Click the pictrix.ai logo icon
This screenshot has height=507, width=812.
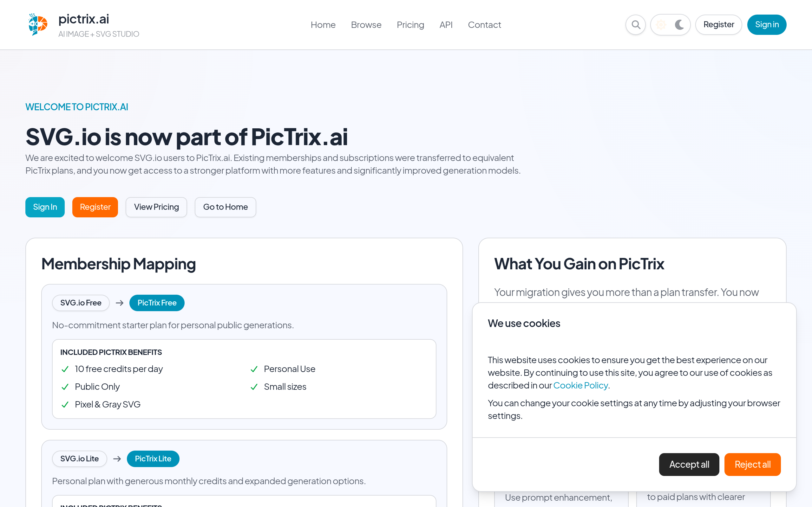click(37, 24)
